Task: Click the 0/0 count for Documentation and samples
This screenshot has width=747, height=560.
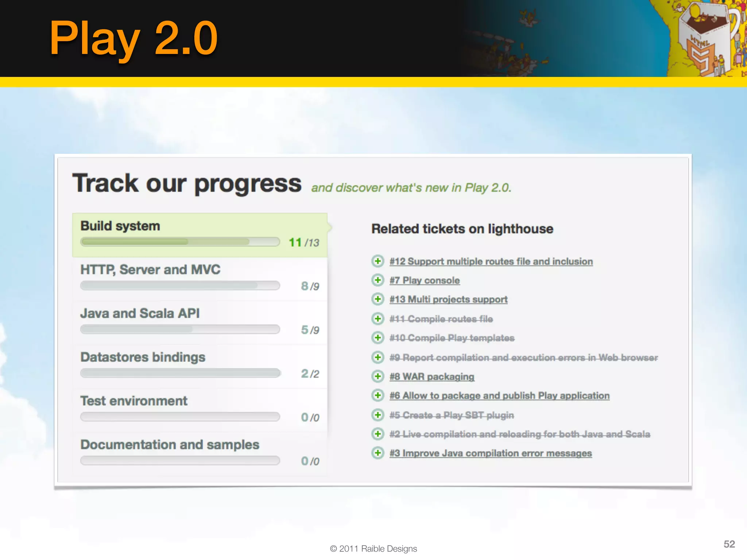Action: click(310, 461)
